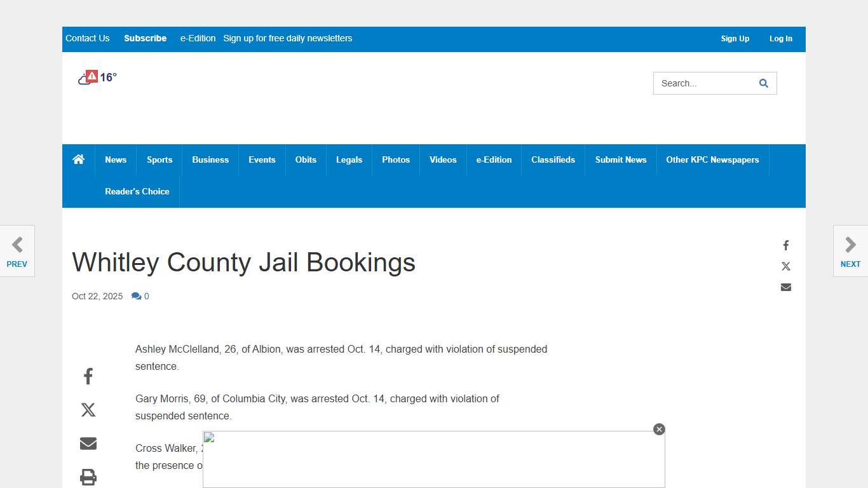Print the article using printer icon
Screen dimensions: 868x488
(x=88, y=477)
